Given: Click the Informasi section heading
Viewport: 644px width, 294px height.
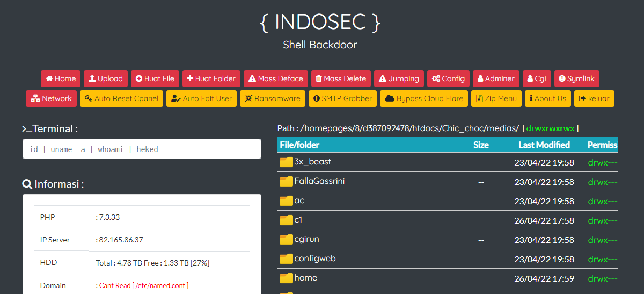Looking at the screenshot, I should (x=53, y=184).
